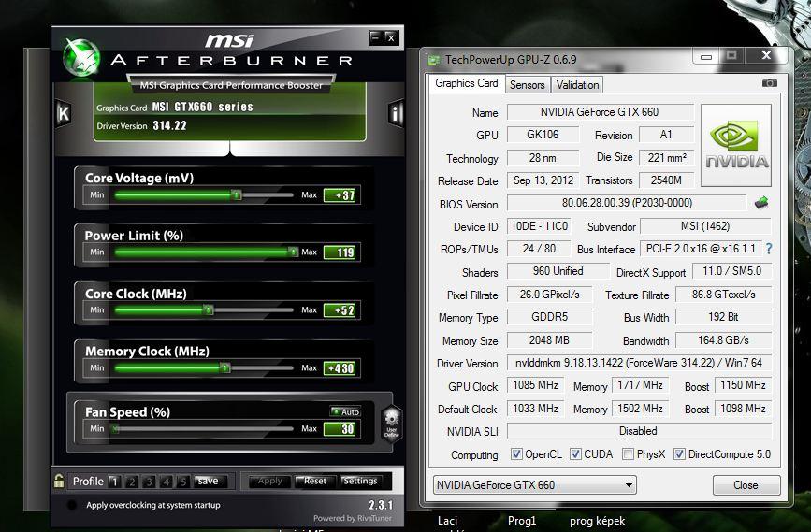The height and width of the screenshot is (532, 811).
Task: Click the Memory Clock slider handle
Action: tap(225, 367)
